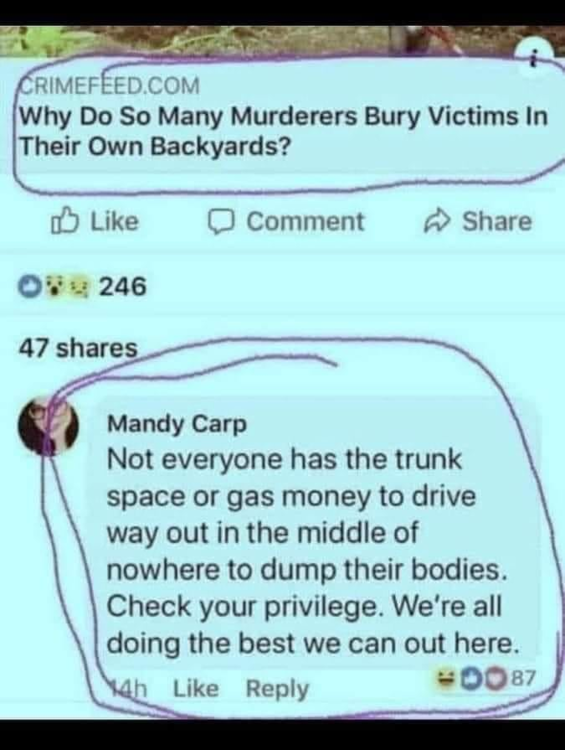Click the laughing reaction on Mandy's comment
The width and height of the screenshot is (565, 750).
(x=443, y=678)
